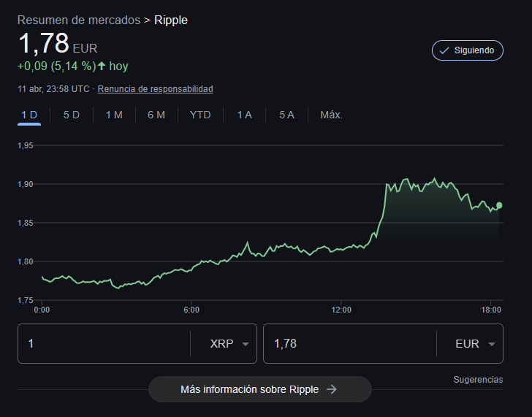Viewport: 532px width, 417px height.
Task: Toggle the Siguiendo follow button
Action: (468, 50)
